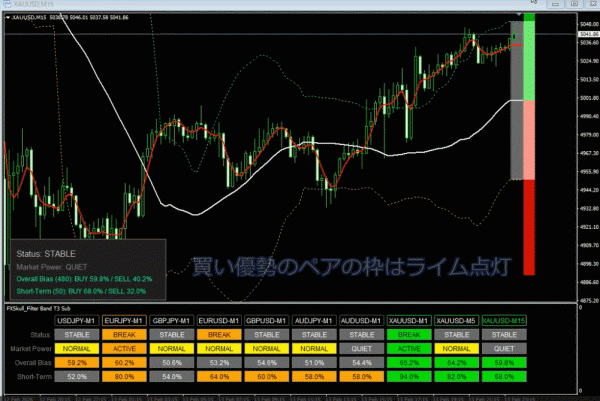The width and height of the screenshot is (600, 401).
Task: Select the highlighted XAUUSD-M15 button
Action: click(x=504, y=319)
